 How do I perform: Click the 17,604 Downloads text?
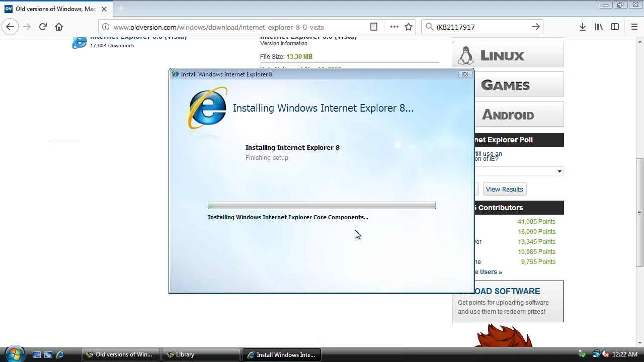[112, 46]
